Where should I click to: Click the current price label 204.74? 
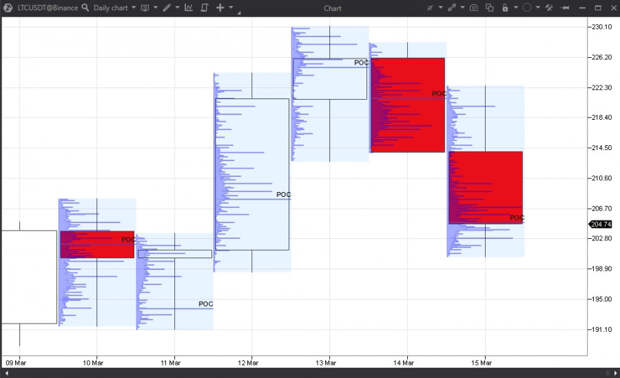coord(601,224)
